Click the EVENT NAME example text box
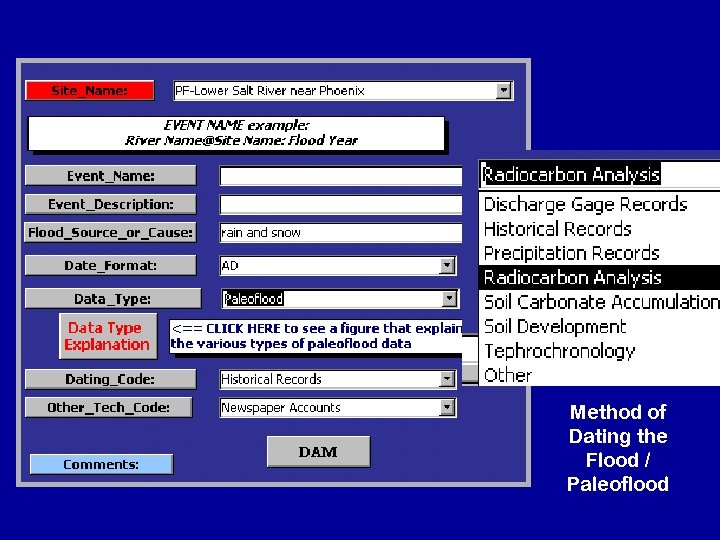This screenshot has height=540, width=720. [x=236, y=133]
